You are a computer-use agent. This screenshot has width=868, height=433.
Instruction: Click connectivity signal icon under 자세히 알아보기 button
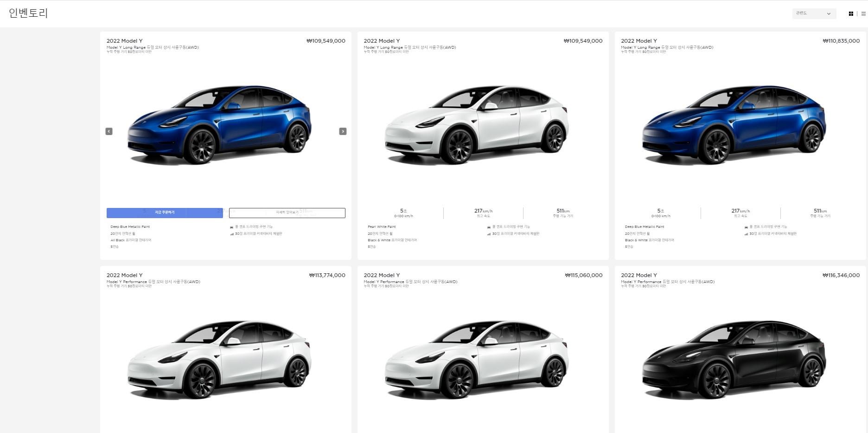tap(231, 234)
